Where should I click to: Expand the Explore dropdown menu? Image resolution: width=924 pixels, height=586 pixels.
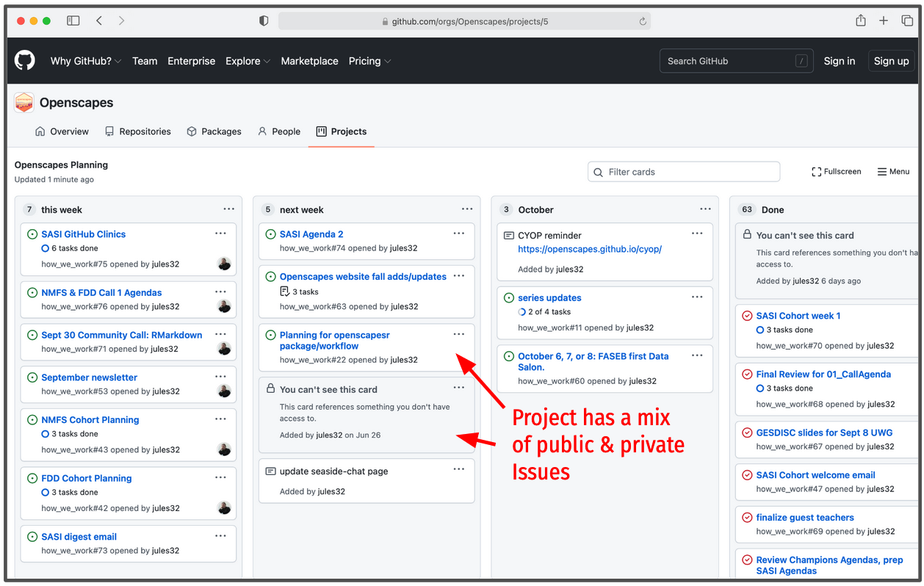pos(248,61)
